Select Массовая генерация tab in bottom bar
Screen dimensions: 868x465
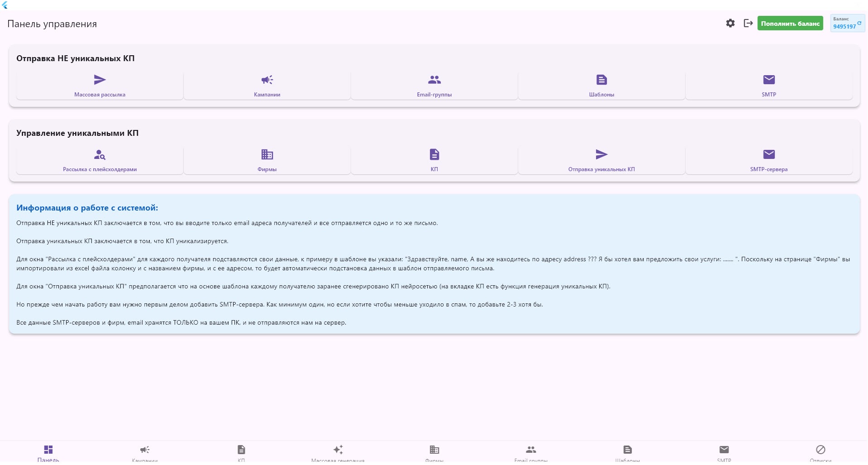tap(338, 453)
